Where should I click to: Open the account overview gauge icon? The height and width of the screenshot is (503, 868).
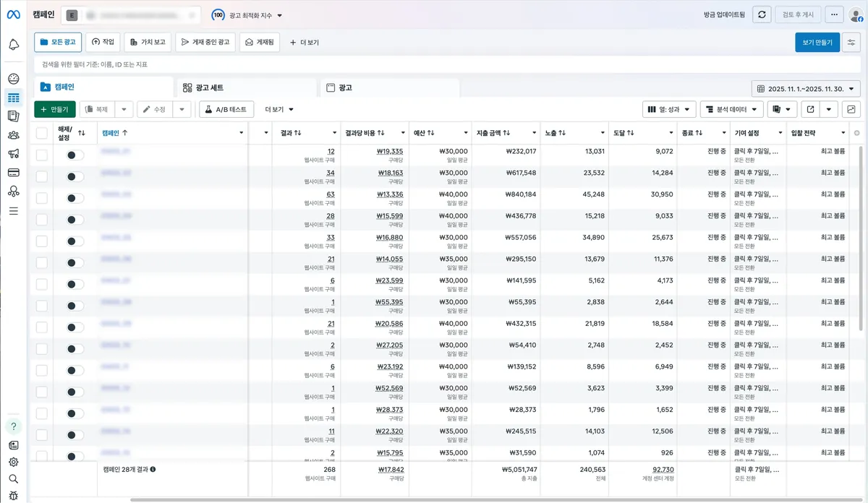13,79
